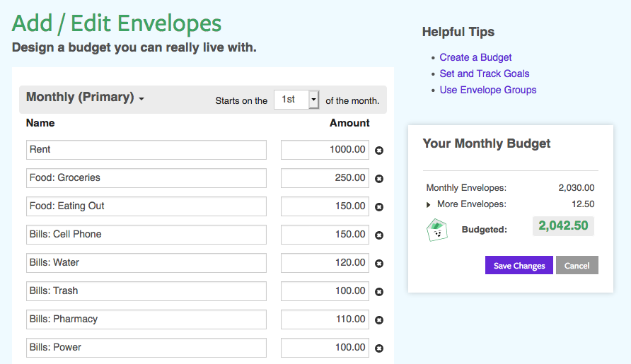Click the Rent name field
The width and height of the screenshot is (631, 364).
click(x=146, y=150)
